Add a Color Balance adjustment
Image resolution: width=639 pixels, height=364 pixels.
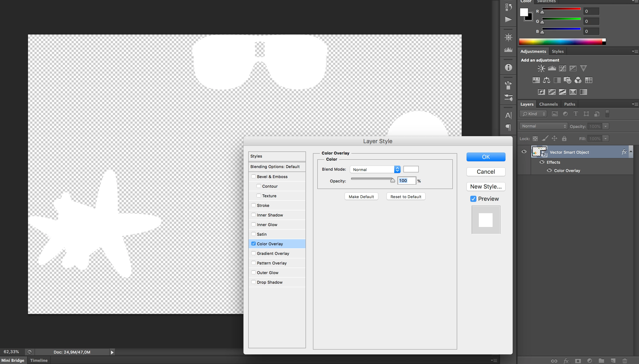tap(546, 80)
